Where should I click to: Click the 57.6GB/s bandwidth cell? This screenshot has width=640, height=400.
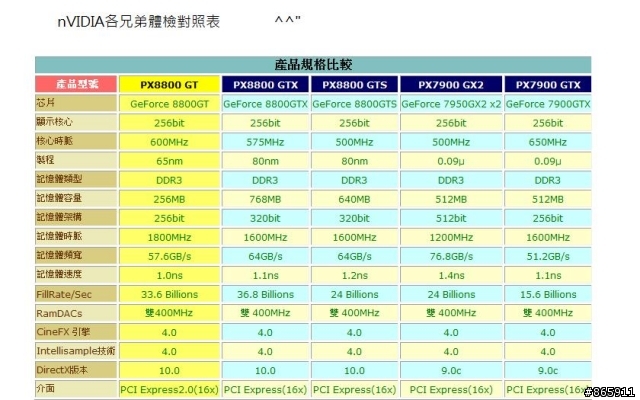coord(169,256)
